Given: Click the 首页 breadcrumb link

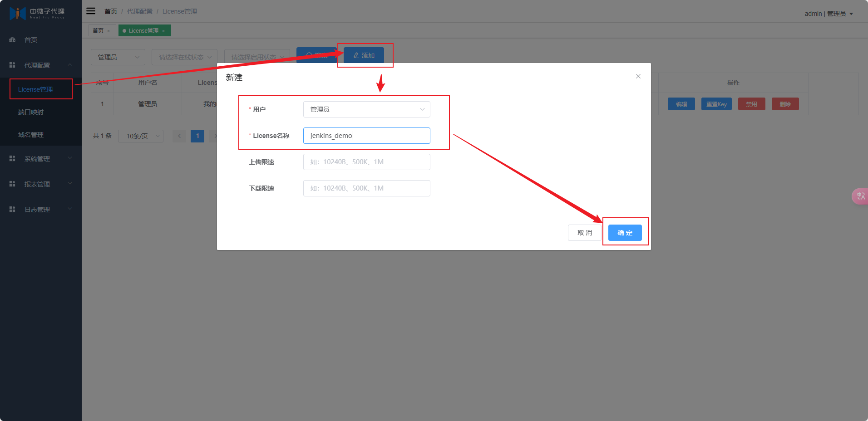Looking at the screenshot, I should [111, 11].
